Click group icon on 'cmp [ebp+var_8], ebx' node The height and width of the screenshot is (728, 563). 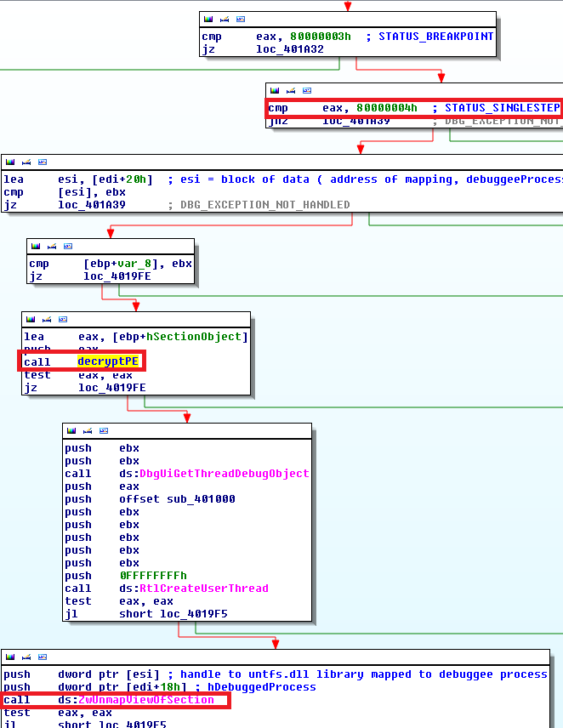tap(68, 246)
